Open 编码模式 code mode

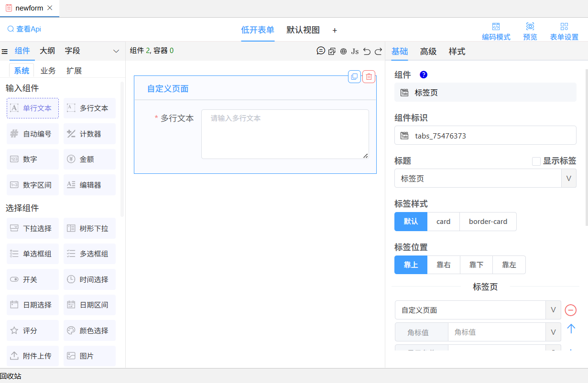click(496, 31)
